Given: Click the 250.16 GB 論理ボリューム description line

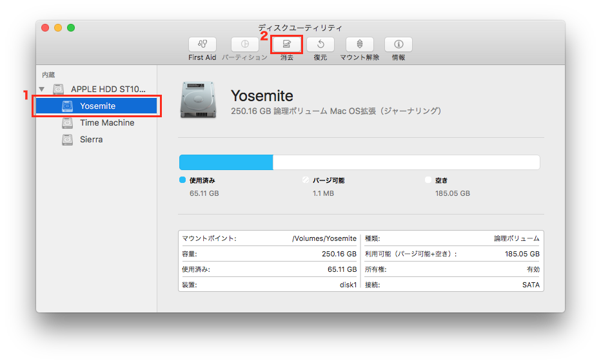Looking at the screenshot, I should pyautogui.click(x=336, y=111).
